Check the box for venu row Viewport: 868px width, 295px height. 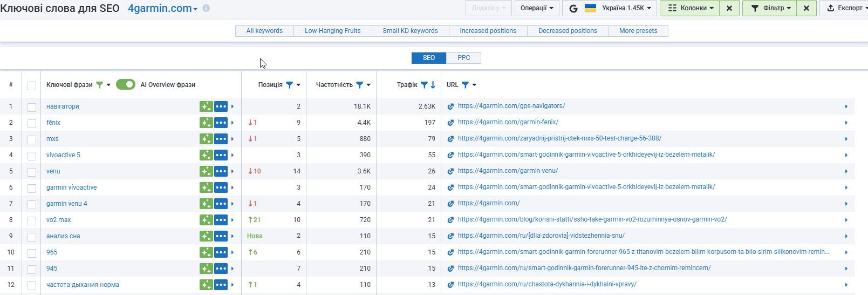[32, 172]
